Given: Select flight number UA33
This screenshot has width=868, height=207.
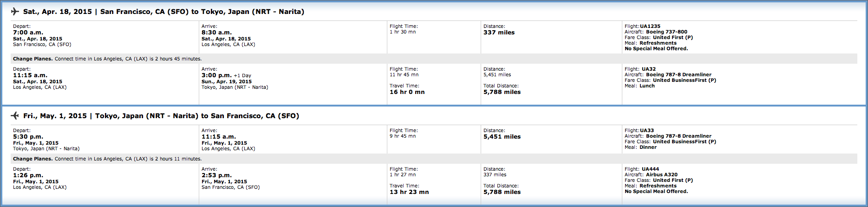Looking at the screenshot, I should 647,131.
